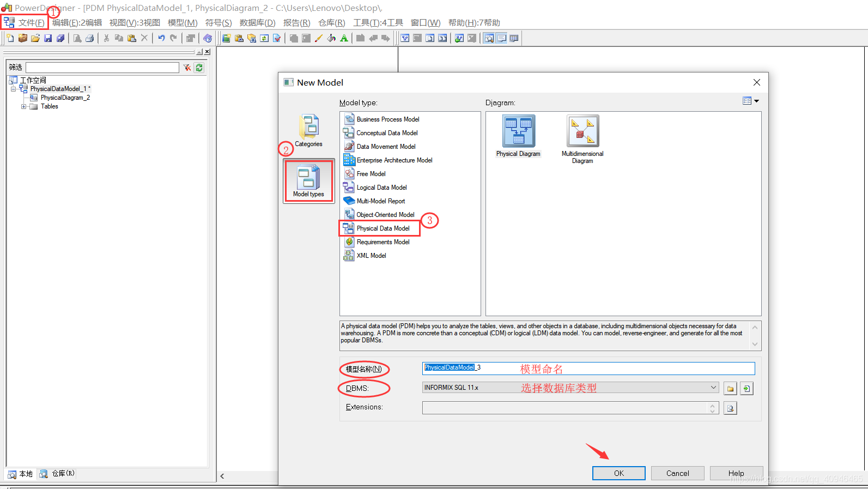Click the Result List grid toolbar icon
The image size is (868, 489).
[x=514, y=38]
